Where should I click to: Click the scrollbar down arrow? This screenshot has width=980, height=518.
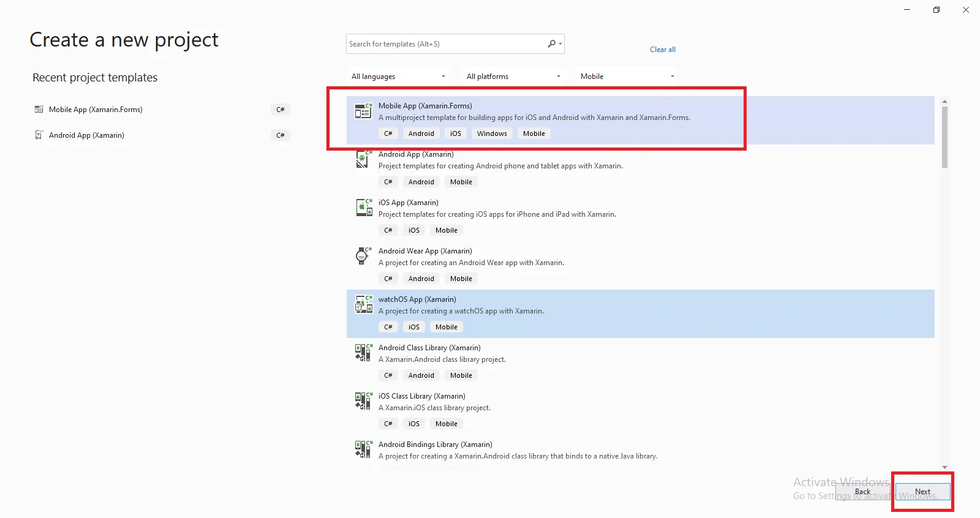click(944, 467)
